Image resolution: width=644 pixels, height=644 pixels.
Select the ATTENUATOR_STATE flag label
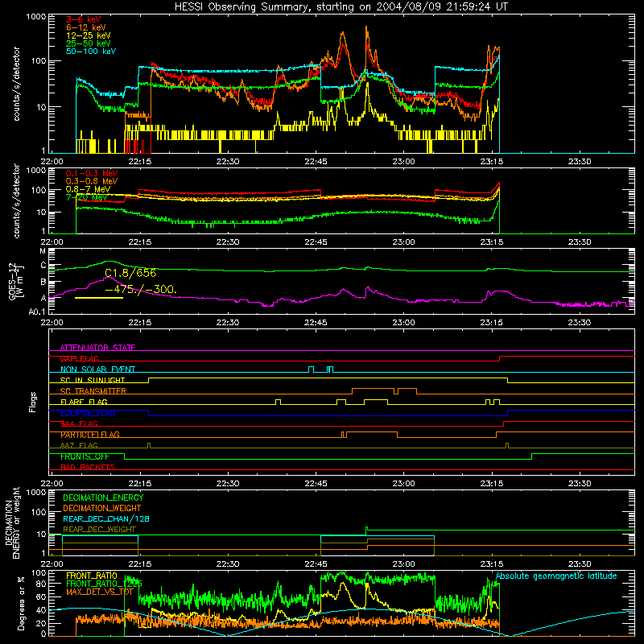(x=97, y=348)
